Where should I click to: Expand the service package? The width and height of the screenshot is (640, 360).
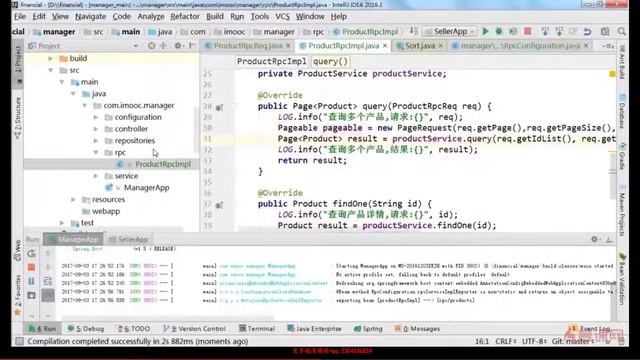(96, 176)
